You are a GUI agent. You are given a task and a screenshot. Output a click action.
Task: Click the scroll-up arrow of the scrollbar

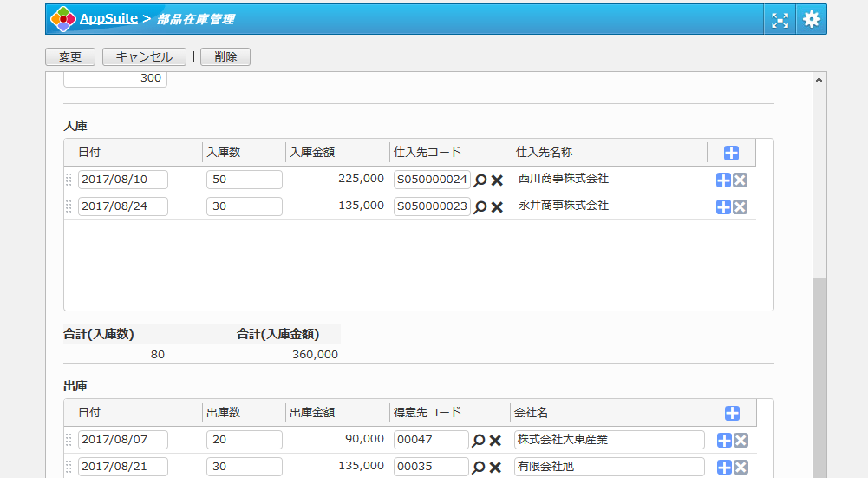coord(819,80)
